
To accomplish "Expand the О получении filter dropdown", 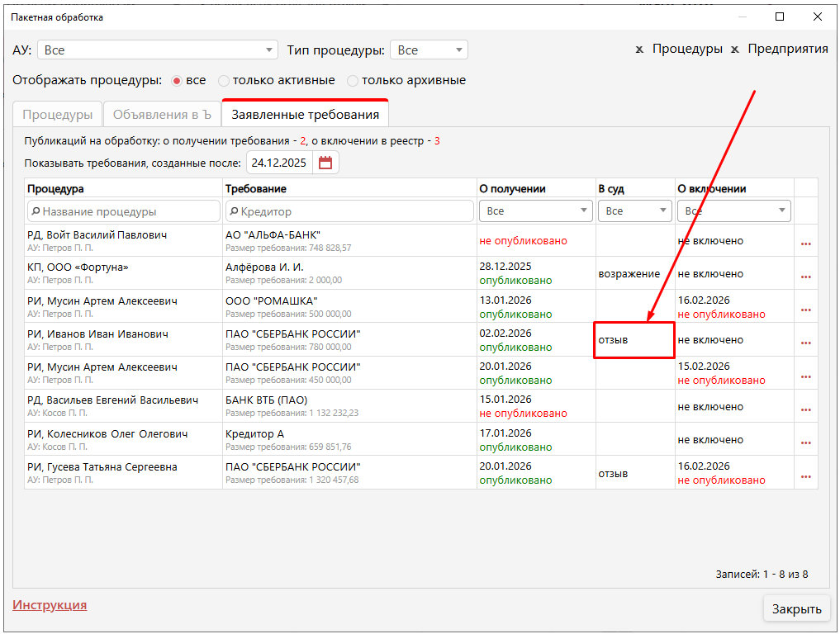I will coord(585,211).
